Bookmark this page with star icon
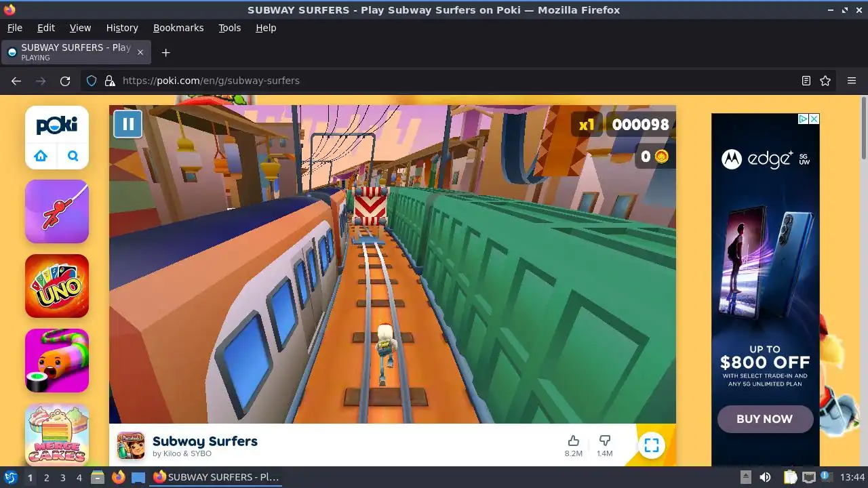Screen dimensions: 868x488 click(x=825, y=81)
